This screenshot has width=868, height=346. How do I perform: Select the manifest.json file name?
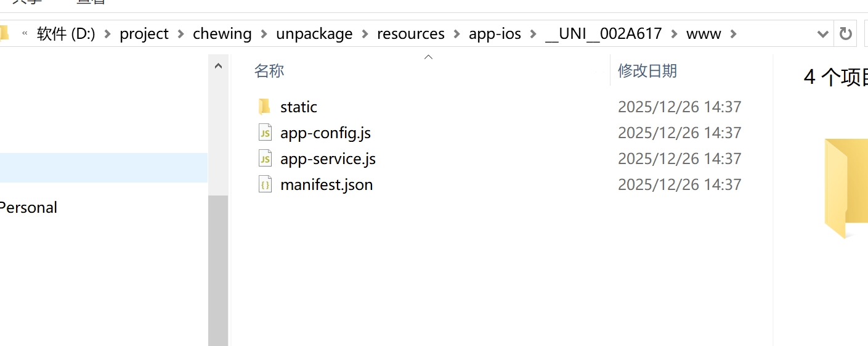(327, 184)
